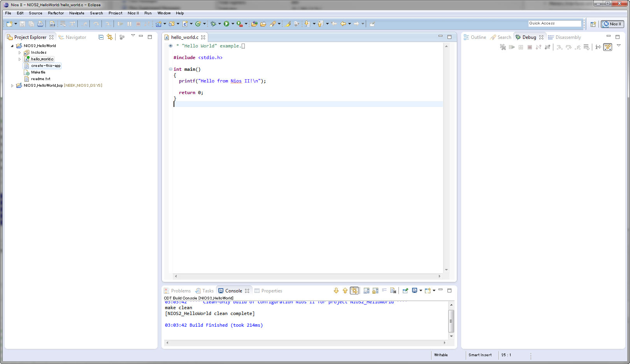Click the Next Annotation down-arrow icon

click(307, 24)
